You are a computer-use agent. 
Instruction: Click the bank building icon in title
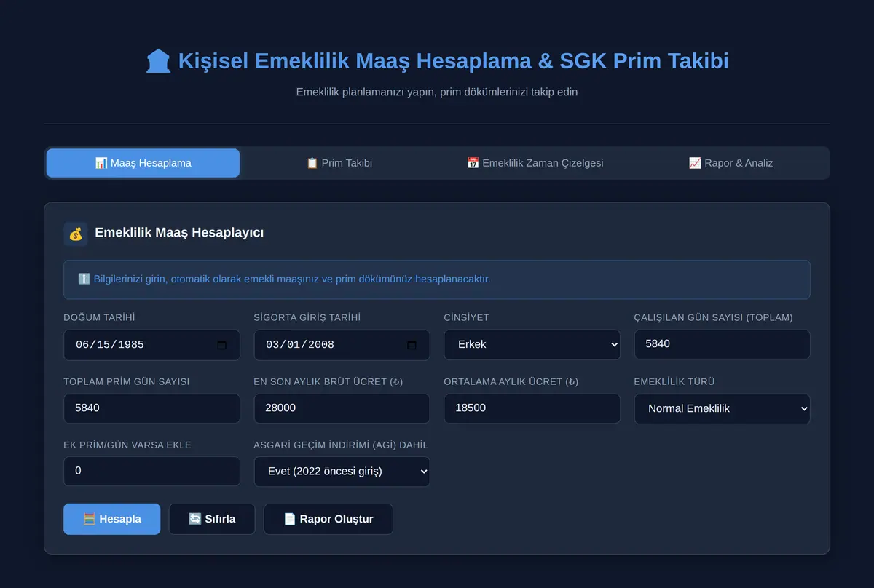click(158, 60)
